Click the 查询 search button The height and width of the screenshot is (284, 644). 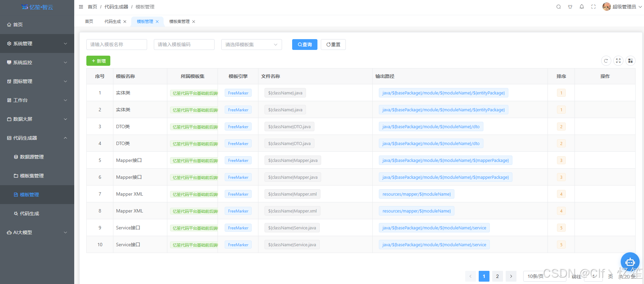305,45
